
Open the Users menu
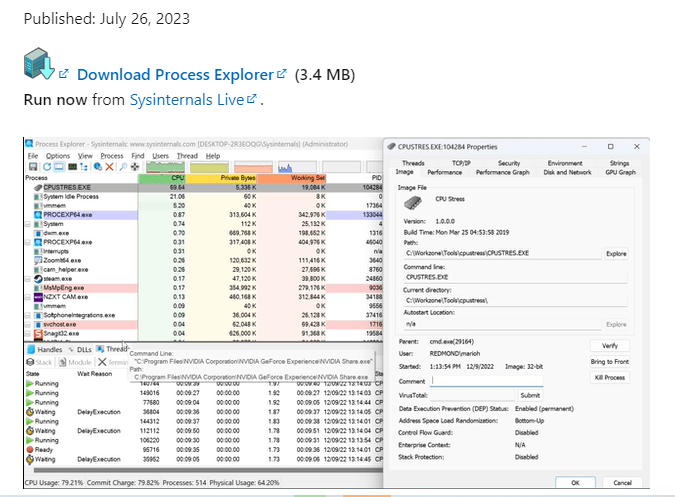tap(161, 156)
